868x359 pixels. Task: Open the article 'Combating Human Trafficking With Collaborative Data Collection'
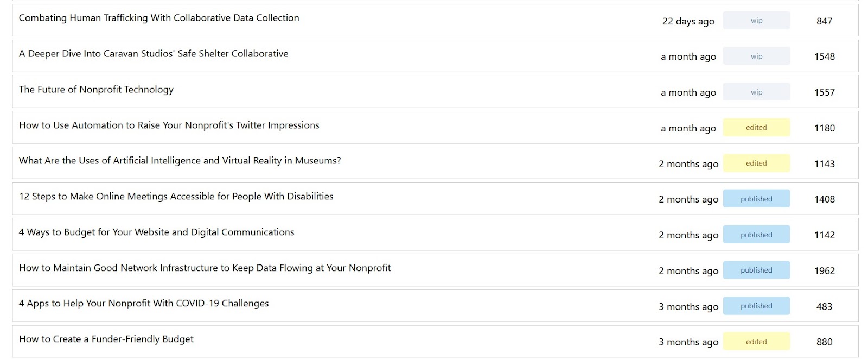159,18
